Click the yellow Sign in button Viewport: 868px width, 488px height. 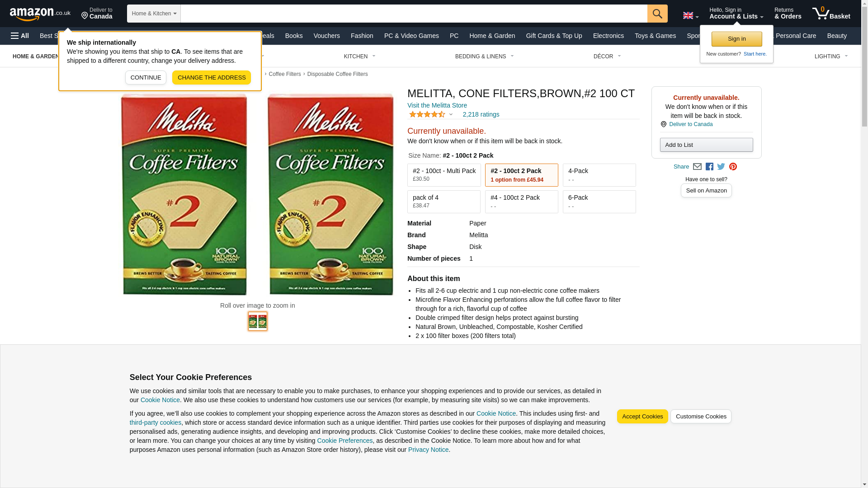[736, 39]
